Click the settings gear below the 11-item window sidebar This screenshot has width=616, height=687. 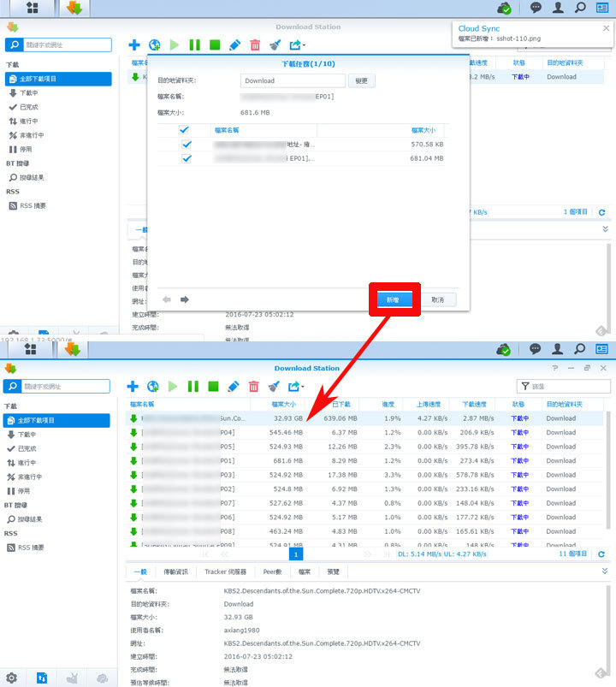12,678
